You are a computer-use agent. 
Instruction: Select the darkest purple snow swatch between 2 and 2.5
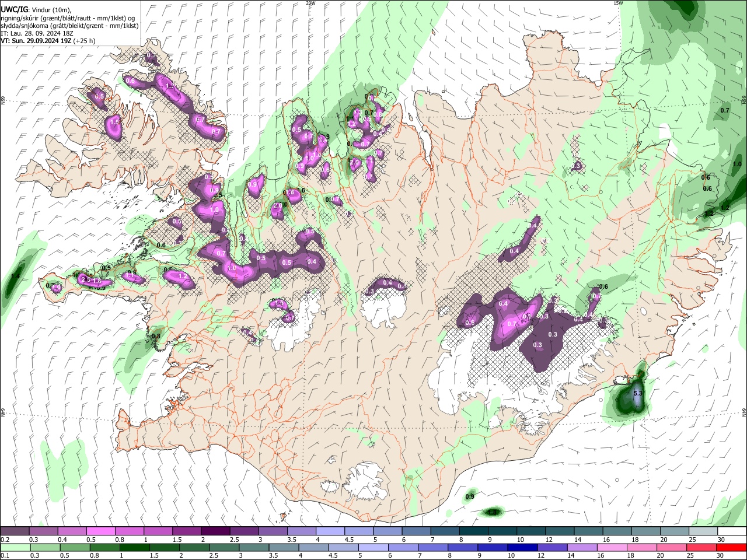[215, 531]
